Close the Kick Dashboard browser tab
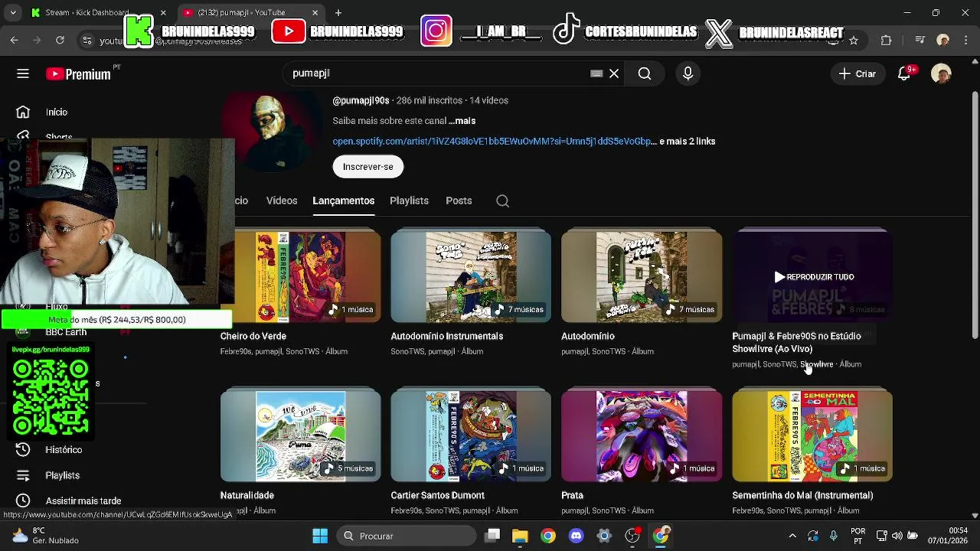The image size is (980, 551). (x=163, y=12)
